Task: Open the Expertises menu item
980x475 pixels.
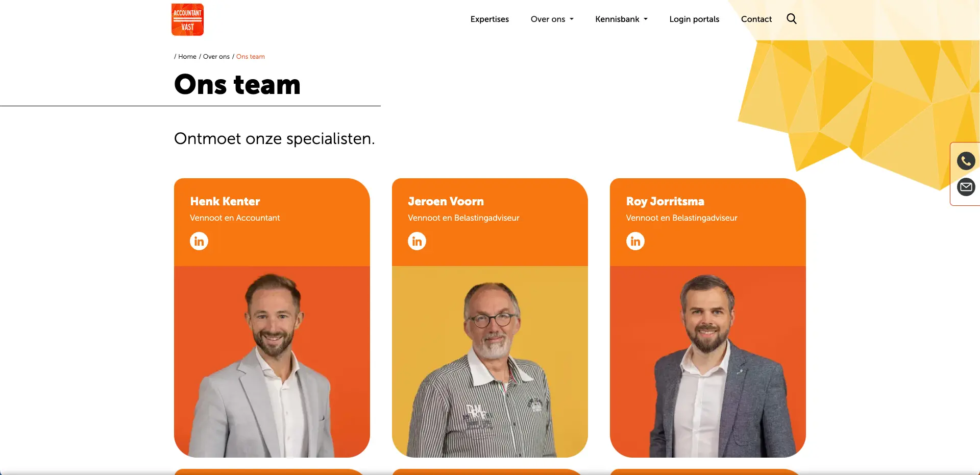Action: (489, 19)
